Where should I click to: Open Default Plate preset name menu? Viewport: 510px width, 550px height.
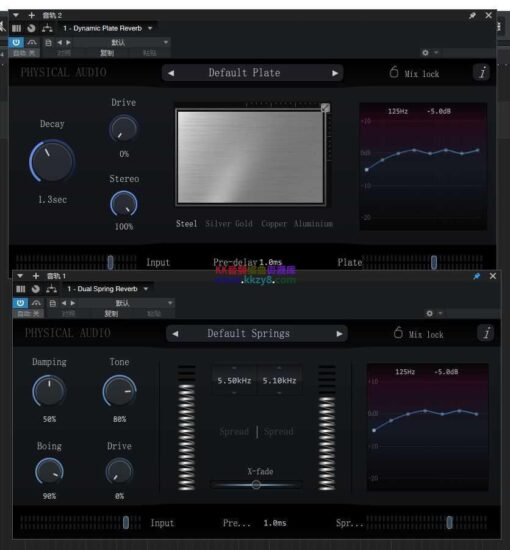pos(244,73)
